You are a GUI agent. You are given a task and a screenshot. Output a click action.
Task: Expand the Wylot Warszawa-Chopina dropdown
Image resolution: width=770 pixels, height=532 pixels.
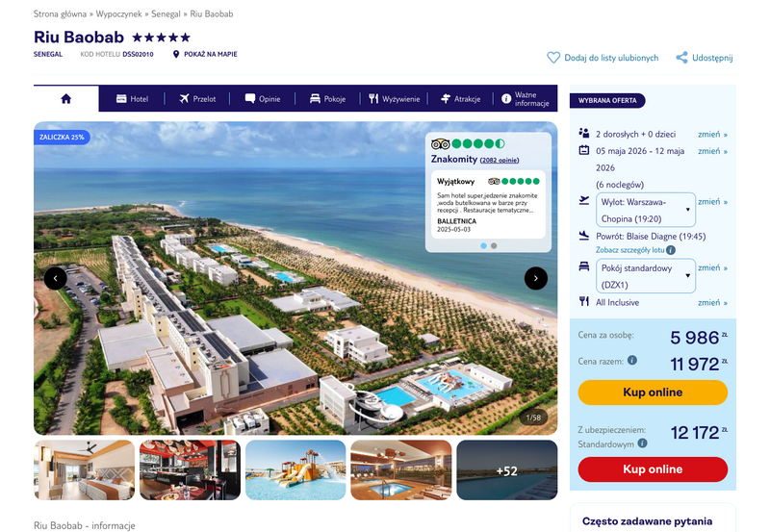click(645, 210)
